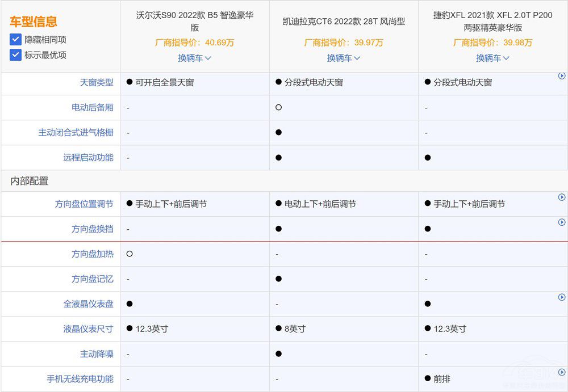Screen dimensions: 568x392
Task: Expand 换辆车 selector for 凯迪拉克CT6 column
Action: click(x=343, y=58)
